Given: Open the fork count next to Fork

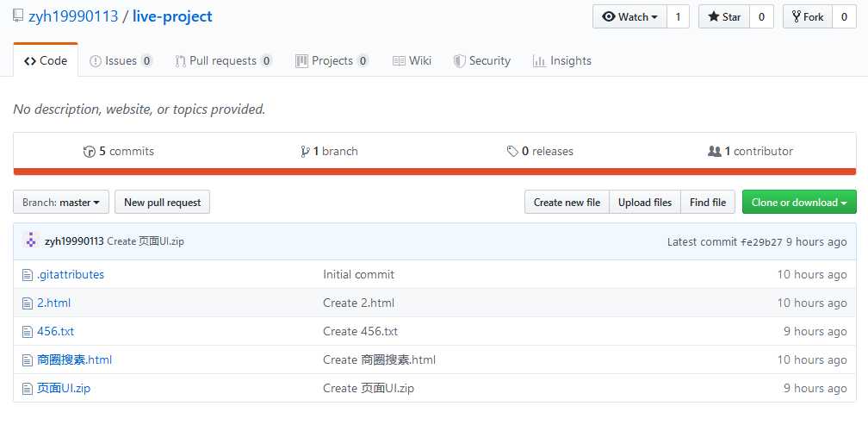Looking at the screenshot, I should pos(844,16).
